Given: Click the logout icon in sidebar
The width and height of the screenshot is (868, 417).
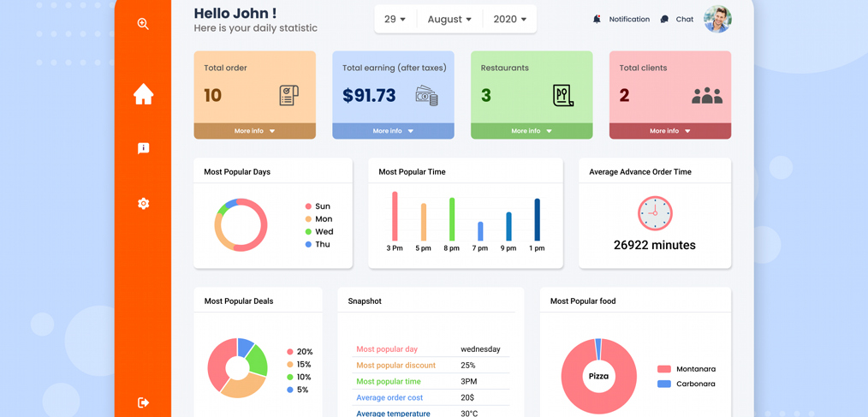Looking at the screenshot, I should coord(143,402).
